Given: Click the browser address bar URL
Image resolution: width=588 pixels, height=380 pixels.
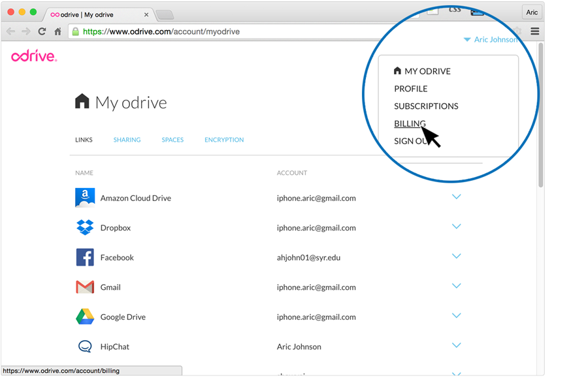Looking at the screenshot, I should (161, 31).
